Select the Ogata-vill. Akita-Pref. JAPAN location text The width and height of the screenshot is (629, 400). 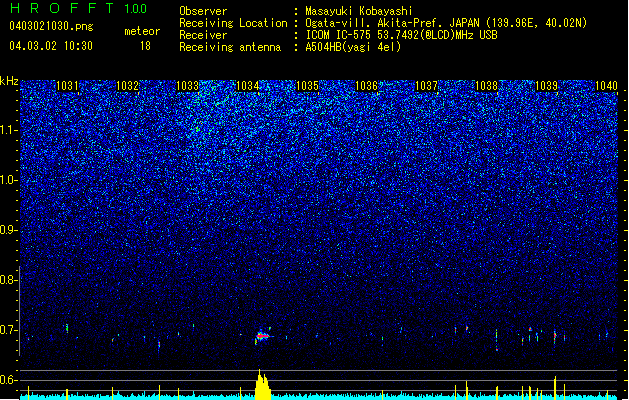coord(446,23)
